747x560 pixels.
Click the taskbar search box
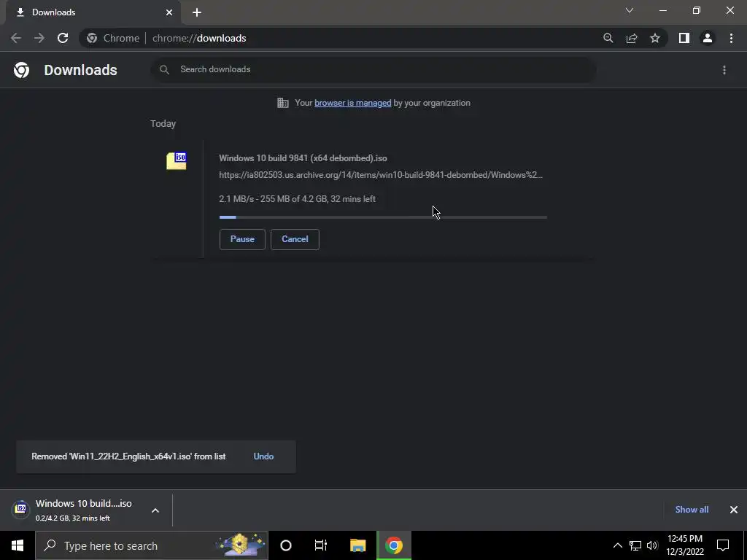click(152, 545)
